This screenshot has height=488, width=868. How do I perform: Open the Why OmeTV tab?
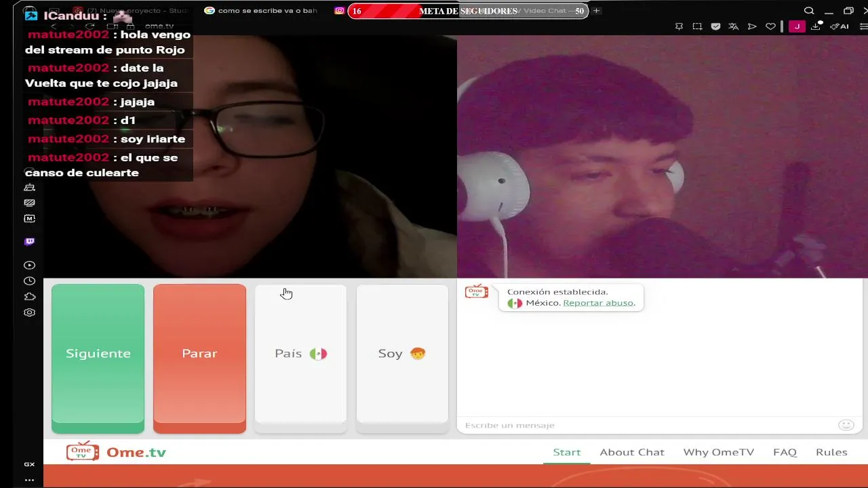[718, 452]
